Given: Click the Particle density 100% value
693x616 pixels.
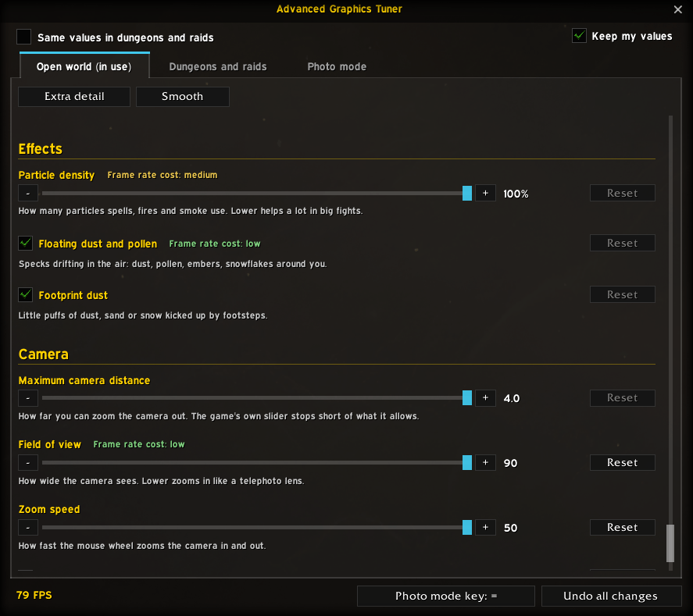Looking at the screenshot, I should (516, 194).
